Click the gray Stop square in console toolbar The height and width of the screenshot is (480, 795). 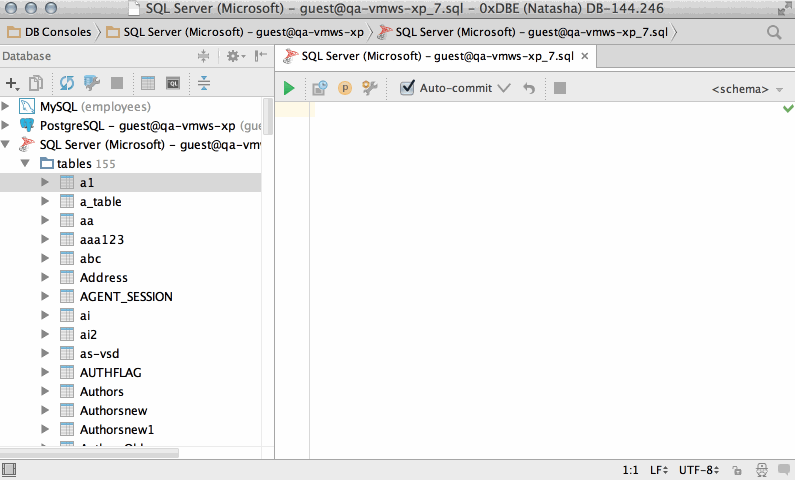[560, 88]
